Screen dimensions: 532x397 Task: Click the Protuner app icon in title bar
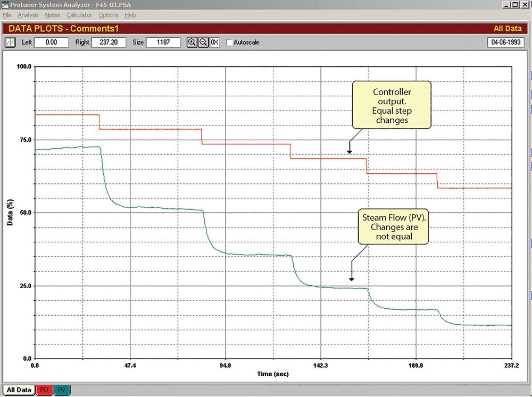pos(5,5)
